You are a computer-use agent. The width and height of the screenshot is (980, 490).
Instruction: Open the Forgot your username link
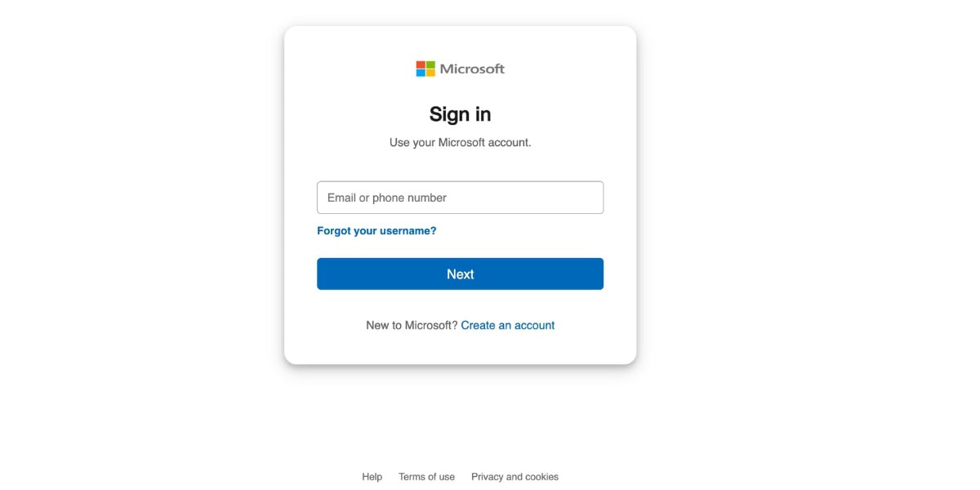coord(376,230)
